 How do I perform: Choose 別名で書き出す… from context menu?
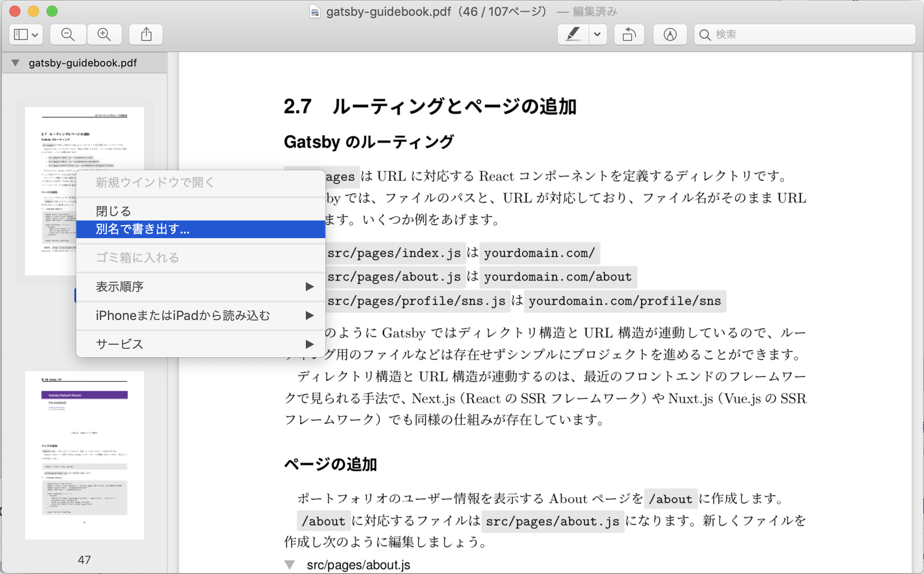click(x=200, y=229)
